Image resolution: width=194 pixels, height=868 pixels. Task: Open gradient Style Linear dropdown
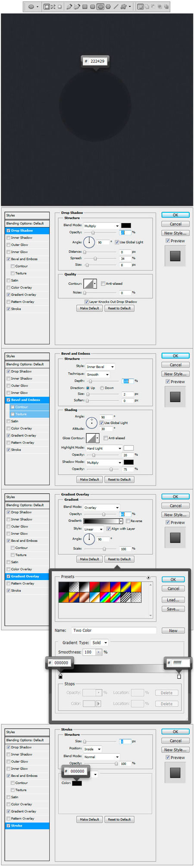pyautogui.click(x=94, y=529)
